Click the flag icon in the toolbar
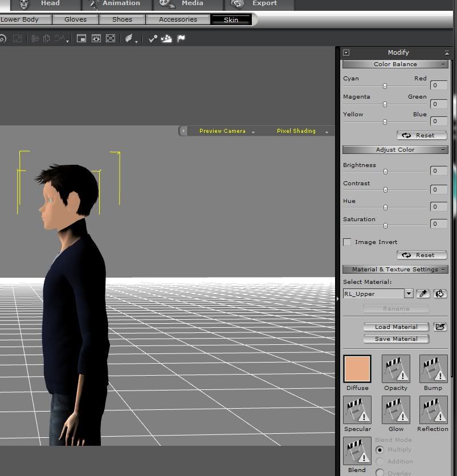Screen dimensions: 457x476 (x=181, y=38)
